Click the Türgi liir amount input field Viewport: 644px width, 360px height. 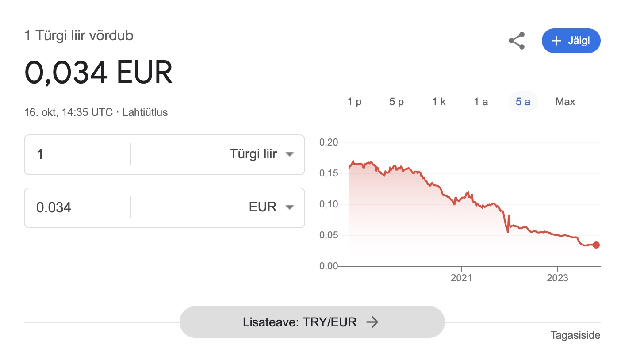(77, 154)
